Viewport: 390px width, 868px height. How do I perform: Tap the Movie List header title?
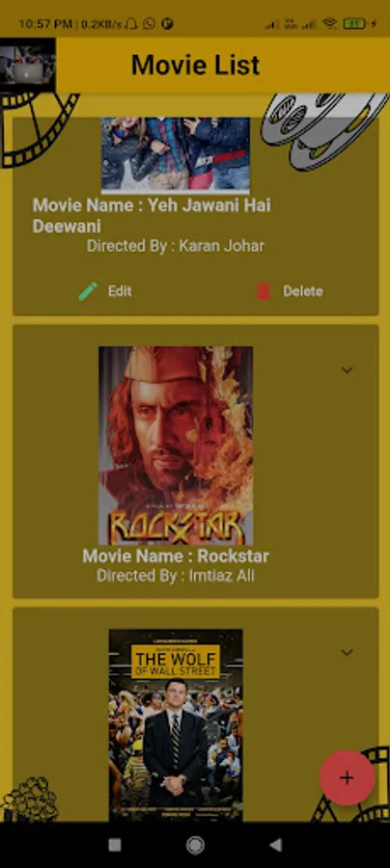coord(195,66)
